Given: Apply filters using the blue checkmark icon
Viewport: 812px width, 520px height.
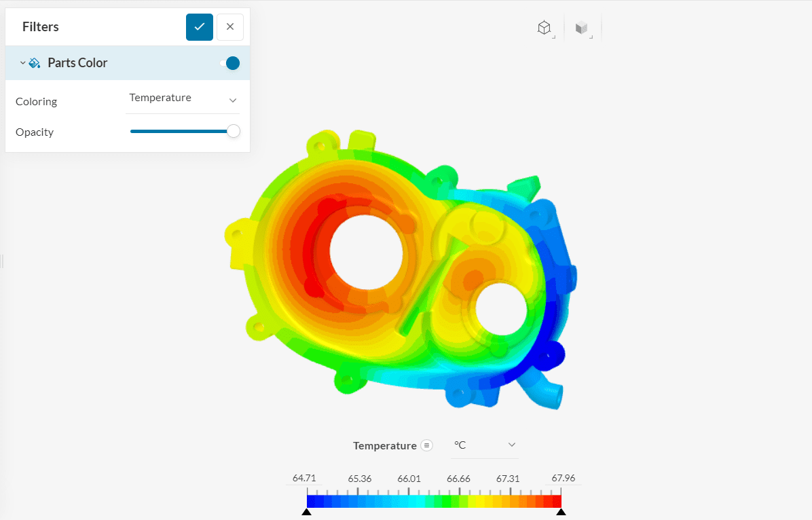Looking at the screenshot, I should coord(199,26).
